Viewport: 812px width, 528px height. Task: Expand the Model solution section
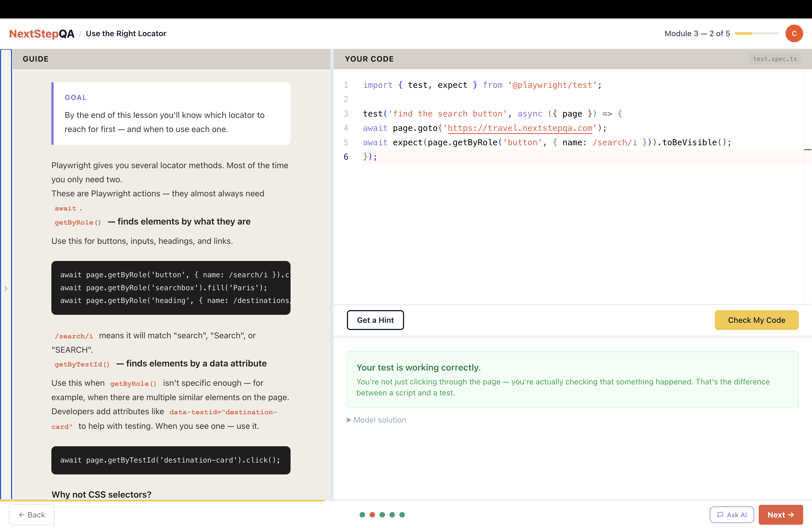pos(376,420)
